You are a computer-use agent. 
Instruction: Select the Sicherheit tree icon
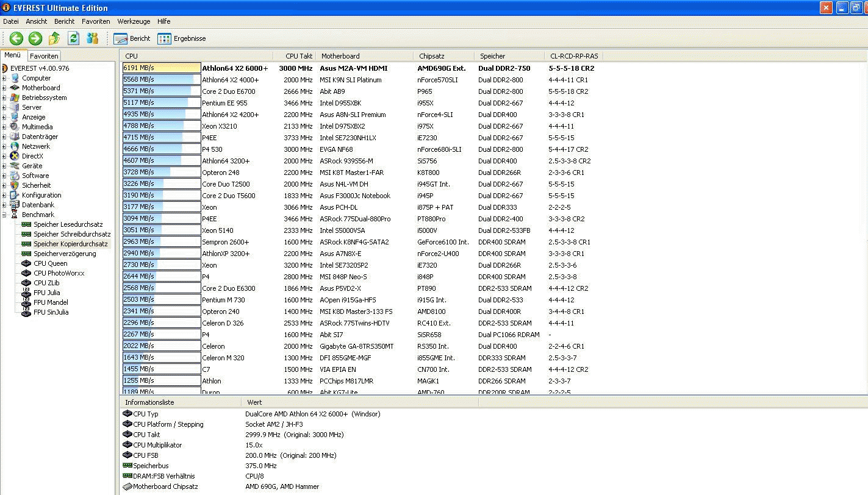point(15,185)
